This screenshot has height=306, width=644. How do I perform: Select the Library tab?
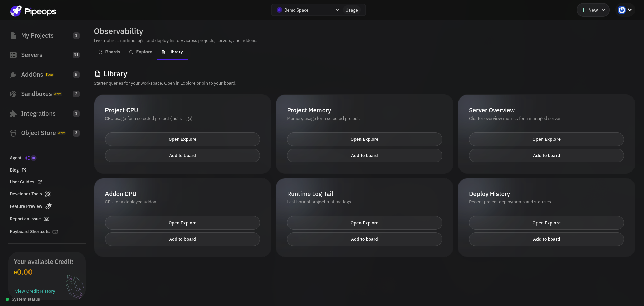pyautogui.click(x=172, y=52)
